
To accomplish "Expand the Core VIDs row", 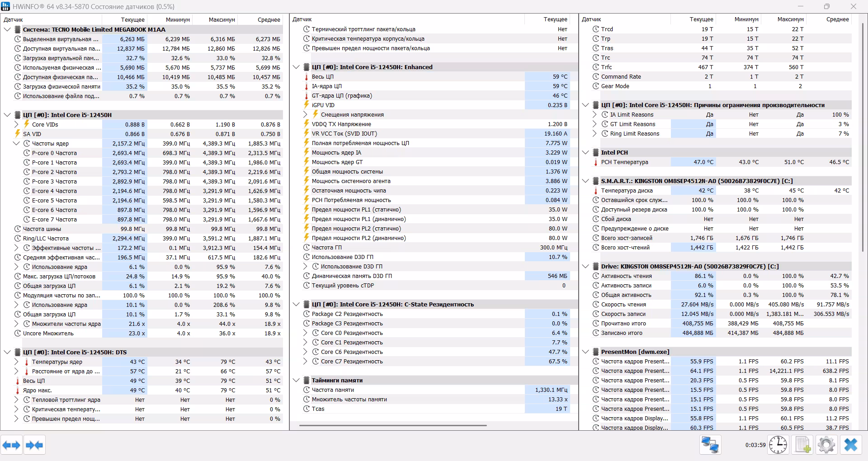I will 16,124.
